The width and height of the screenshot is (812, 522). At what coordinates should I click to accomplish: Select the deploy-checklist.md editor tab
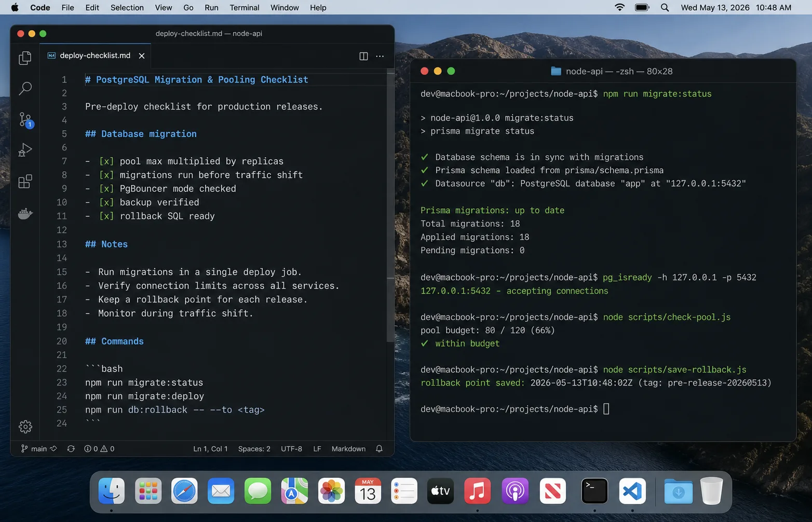click(95, 56)
